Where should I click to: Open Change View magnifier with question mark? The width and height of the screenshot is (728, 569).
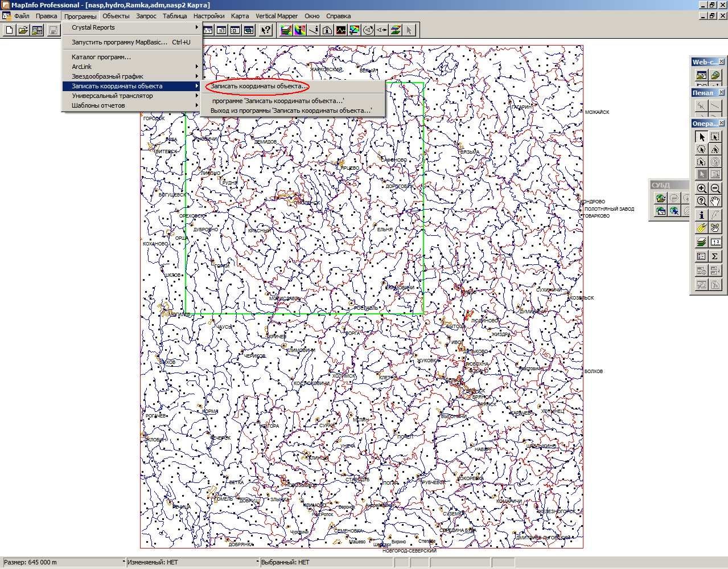[x=701, y=201]
